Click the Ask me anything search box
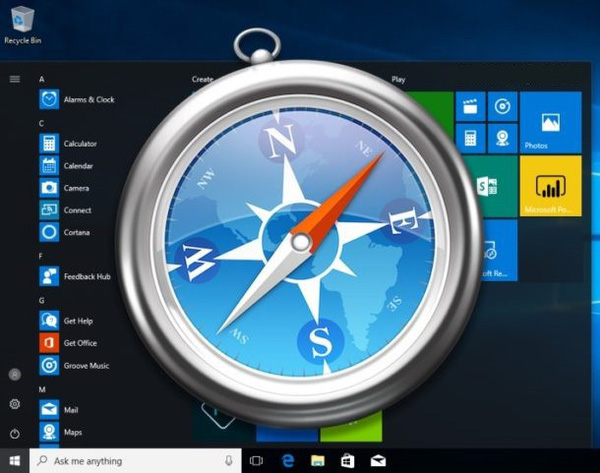Image resolution: width=600 pixels, height=473 pixels. [135, 461]
